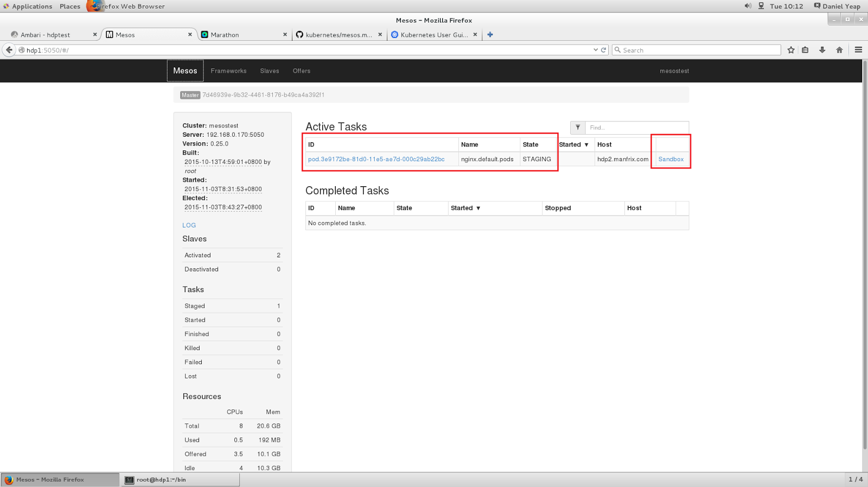Open a new tab with plus icon
This screenshot has width=868, height=487.
[x=490, y=35]
